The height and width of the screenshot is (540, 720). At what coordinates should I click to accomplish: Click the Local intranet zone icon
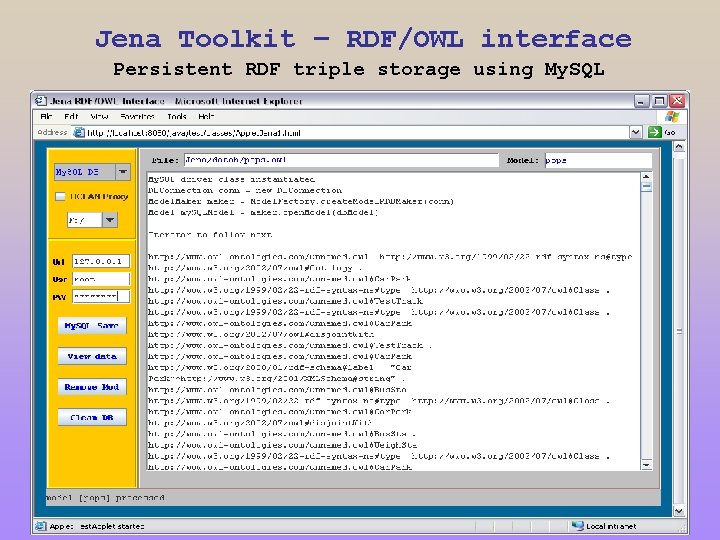[577, 525]
